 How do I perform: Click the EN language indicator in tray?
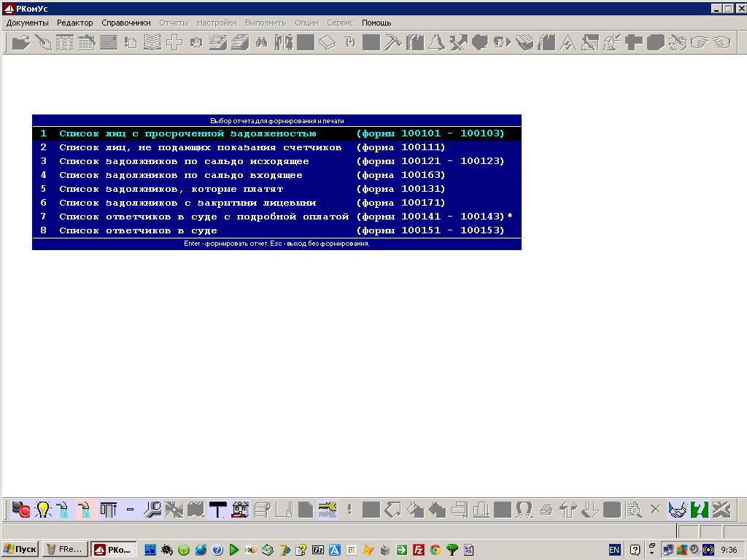tap(614, 549)
